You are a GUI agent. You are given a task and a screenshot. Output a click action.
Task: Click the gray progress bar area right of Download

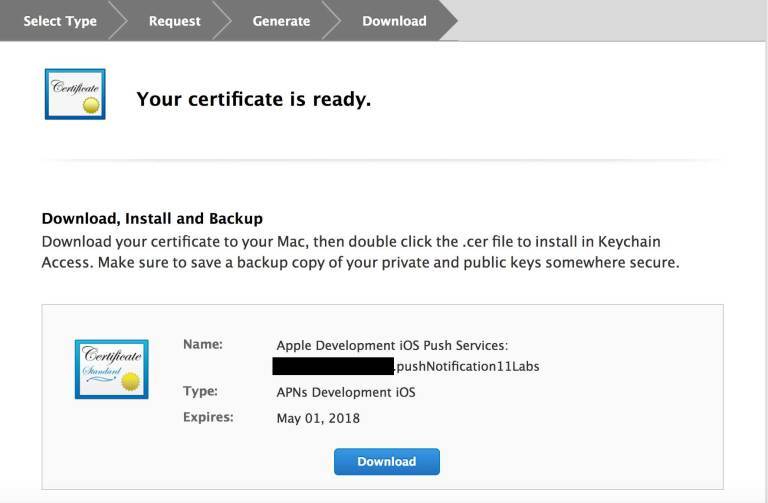click(x=612, y=21)
